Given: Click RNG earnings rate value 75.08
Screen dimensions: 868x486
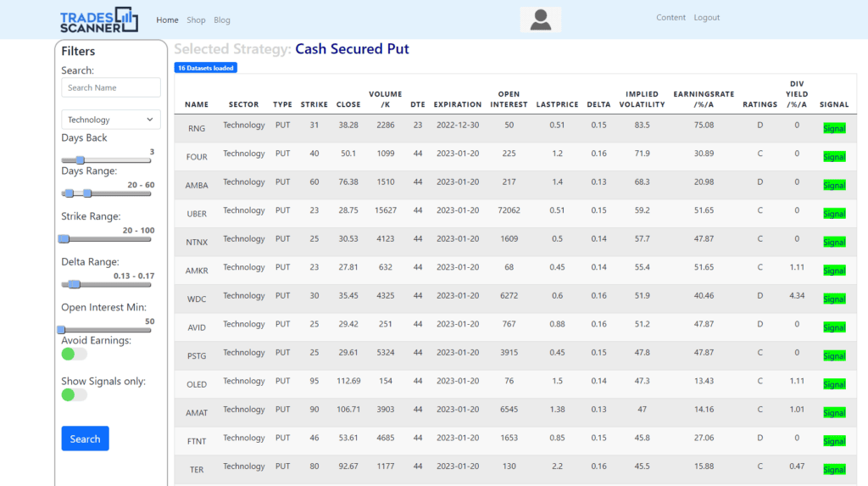Looking at the screenshot, I should (704, 126).
